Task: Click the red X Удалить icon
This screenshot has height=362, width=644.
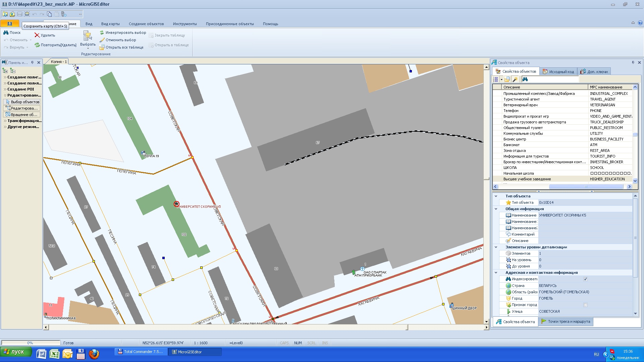Action: [37, 35]
